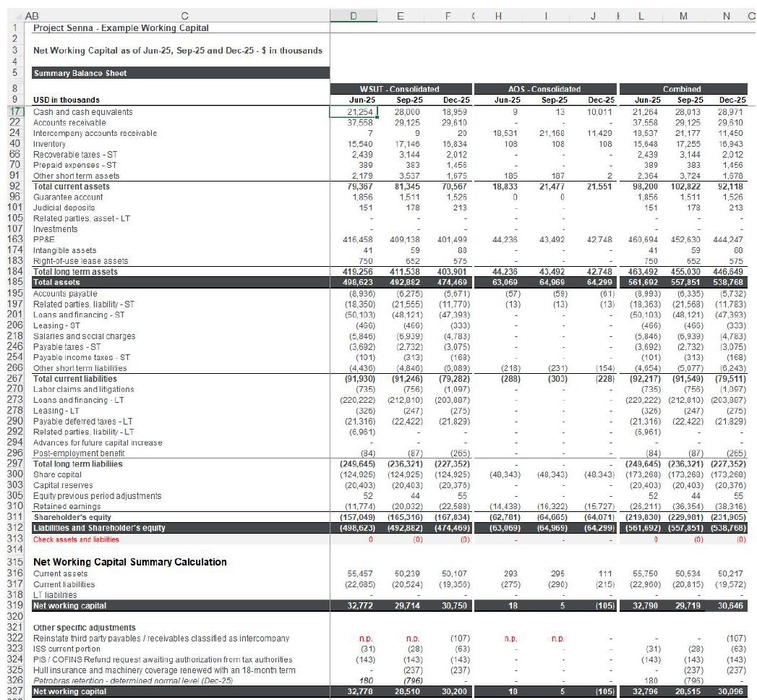757x700 pixels.
Task: Select the Combined group header
Action: click(683, 89)
